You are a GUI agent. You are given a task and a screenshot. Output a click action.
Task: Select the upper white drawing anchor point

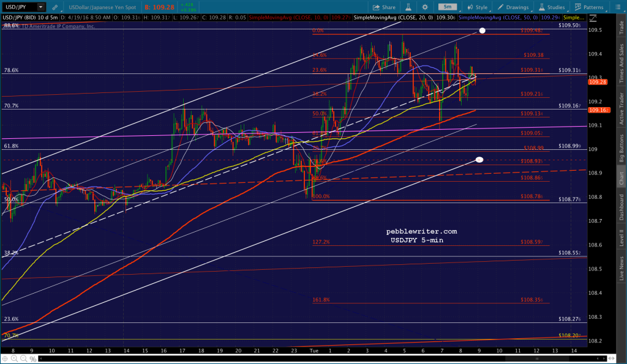pos(482,31)
